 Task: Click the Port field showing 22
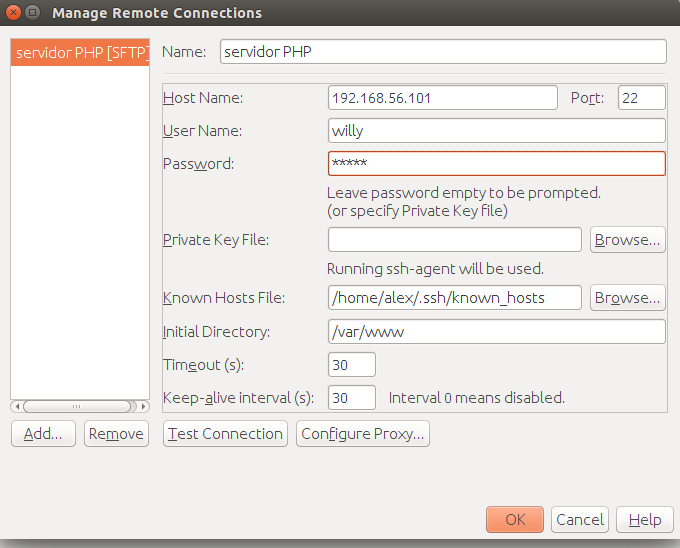coord(641,98)
